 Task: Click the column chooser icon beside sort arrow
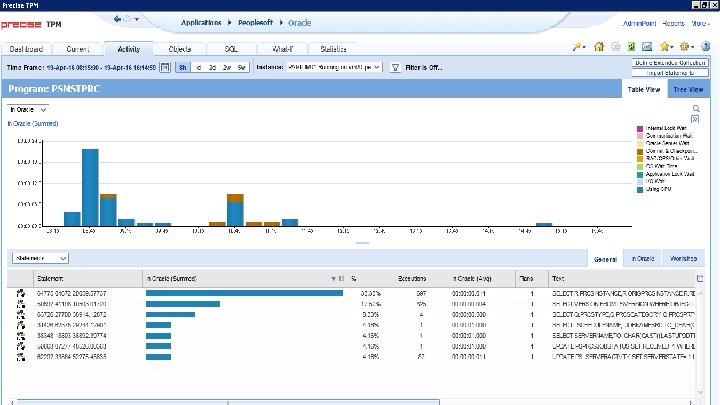[341, 279]
